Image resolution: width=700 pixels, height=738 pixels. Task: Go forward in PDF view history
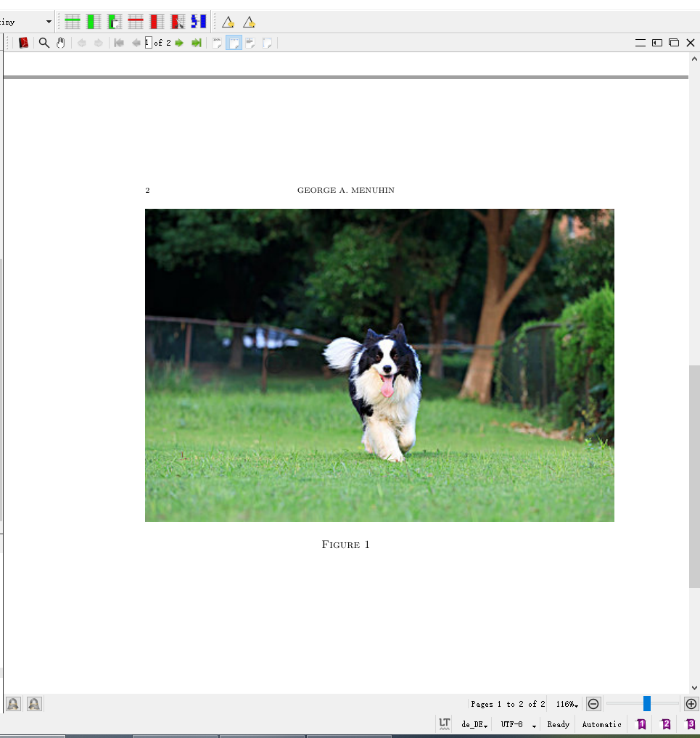[x=99, y=43]
